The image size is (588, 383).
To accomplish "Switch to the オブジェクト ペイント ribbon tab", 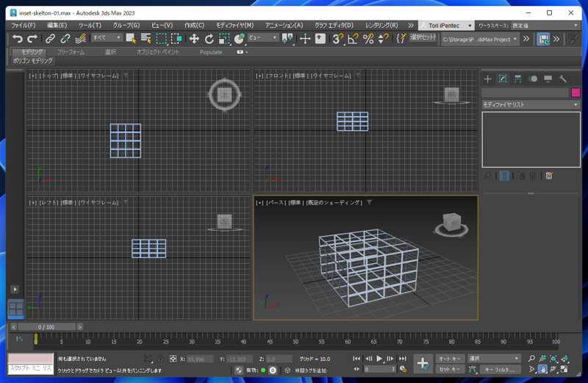I will coord(158,52).
